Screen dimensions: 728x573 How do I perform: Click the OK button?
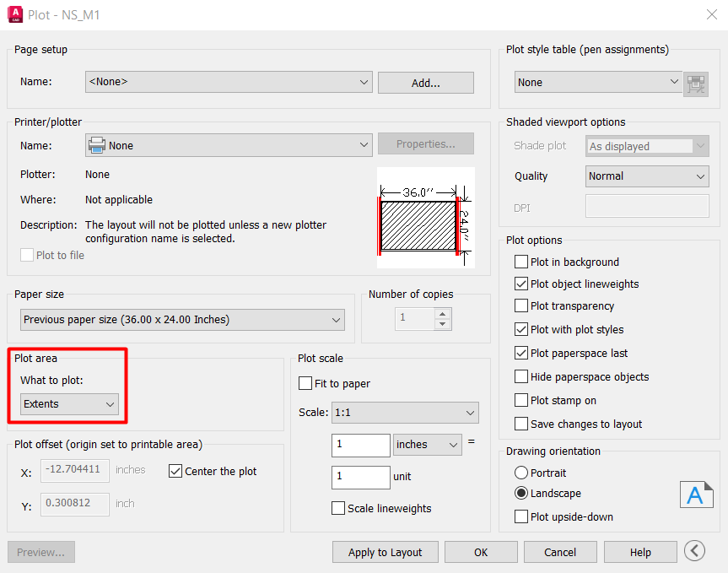(x=481, y=552)
